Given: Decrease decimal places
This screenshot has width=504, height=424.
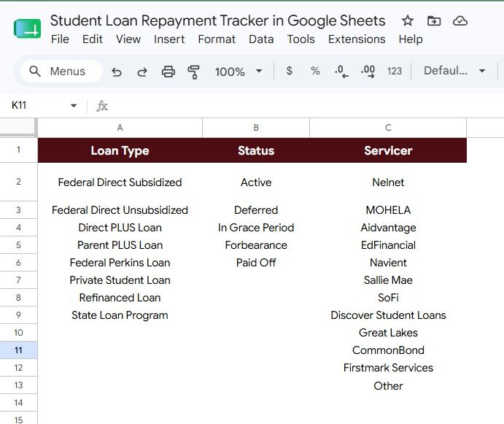Looking at the screenshot, I should pyautogui.click(x=341, y=72).
